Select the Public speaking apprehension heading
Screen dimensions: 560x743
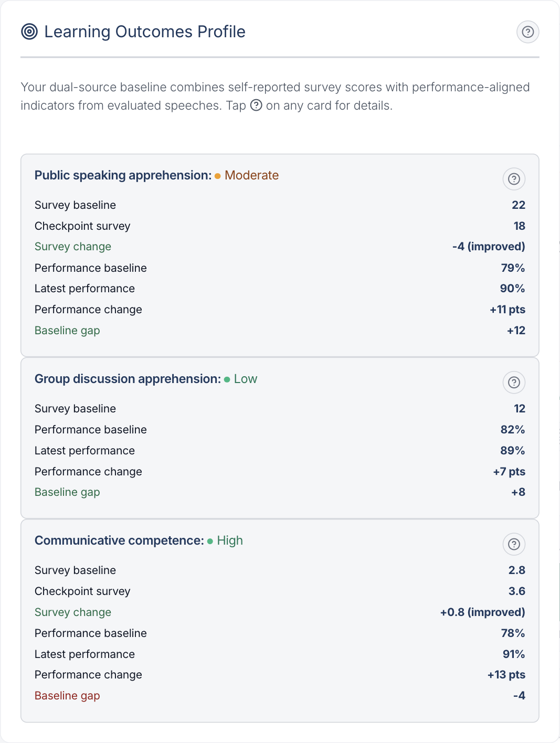(x=123, y=175)
